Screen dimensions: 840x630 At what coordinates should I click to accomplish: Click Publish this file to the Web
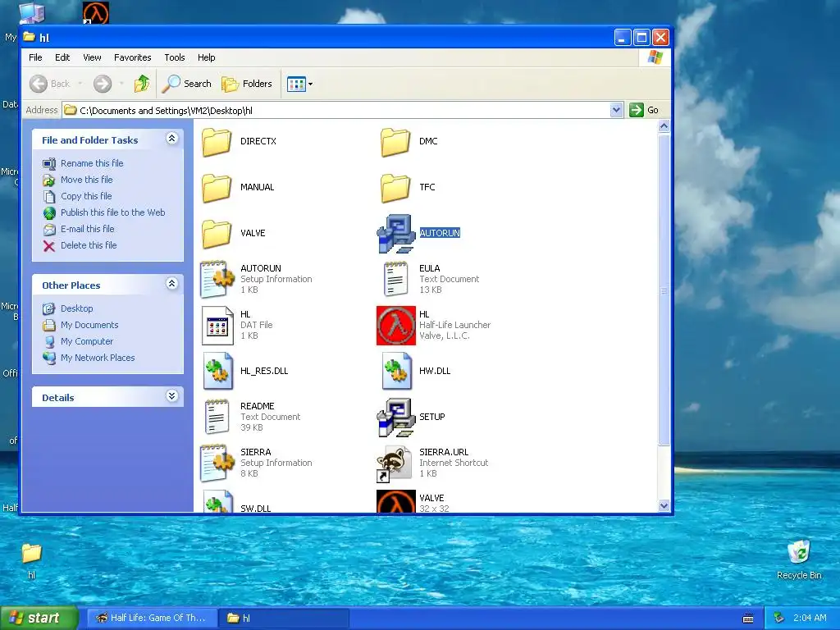[x=113, y=212]
